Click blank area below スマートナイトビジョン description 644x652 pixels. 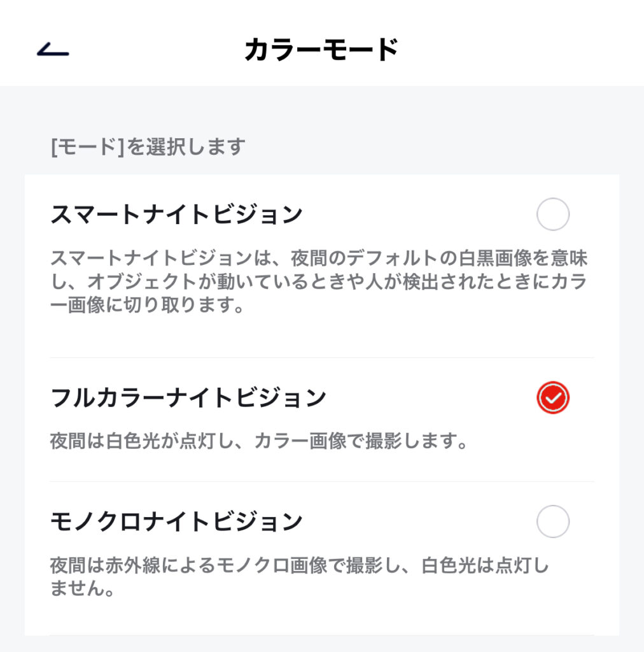tap(322, 336)
